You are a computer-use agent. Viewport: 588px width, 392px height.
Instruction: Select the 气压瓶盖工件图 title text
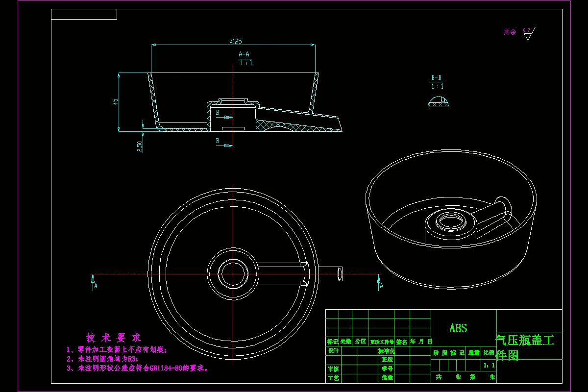coord(525,347)
